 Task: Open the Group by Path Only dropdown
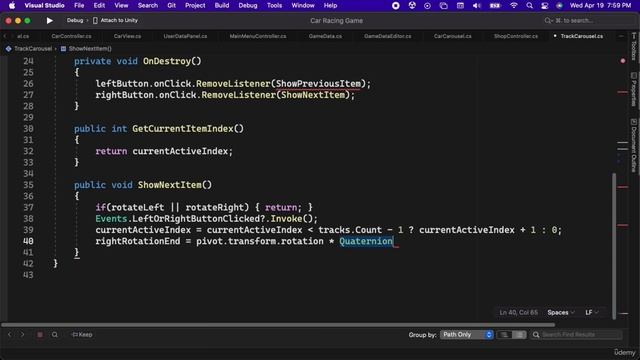click(467, 335)
